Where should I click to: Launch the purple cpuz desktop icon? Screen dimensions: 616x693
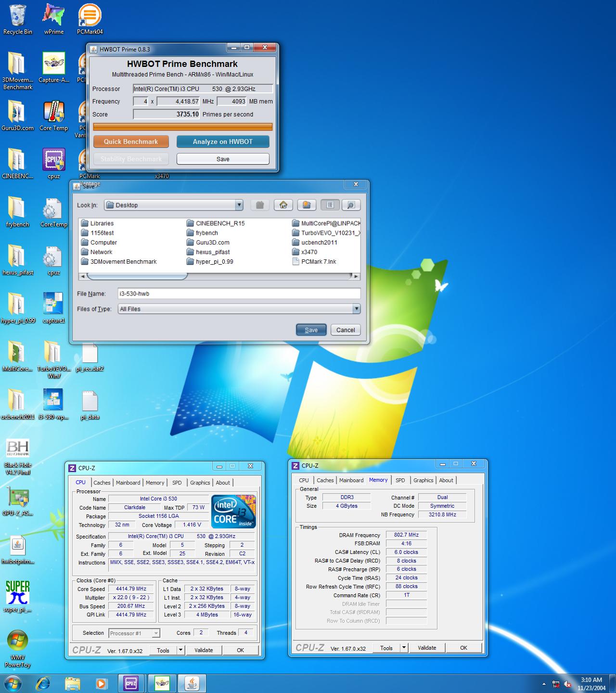(x=53, y=164)
